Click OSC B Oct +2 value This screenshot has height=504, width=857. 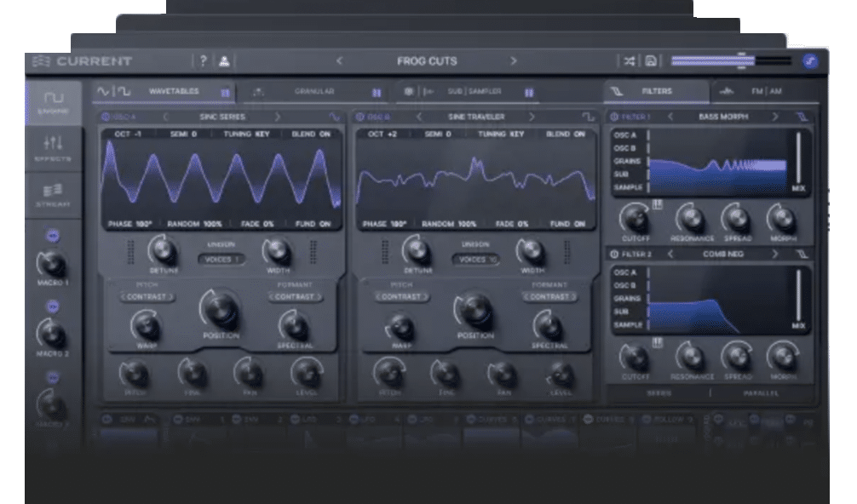pyautogui.click(x=382, y=134)
